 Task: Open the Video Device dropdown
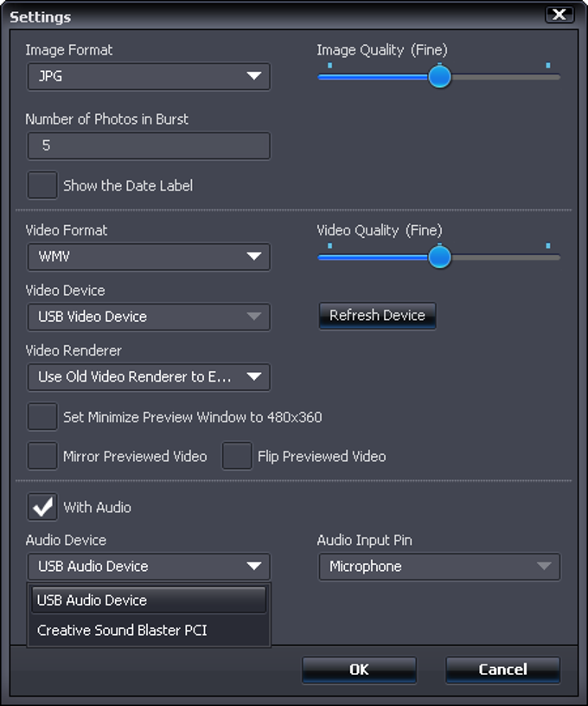coord(147,317)
